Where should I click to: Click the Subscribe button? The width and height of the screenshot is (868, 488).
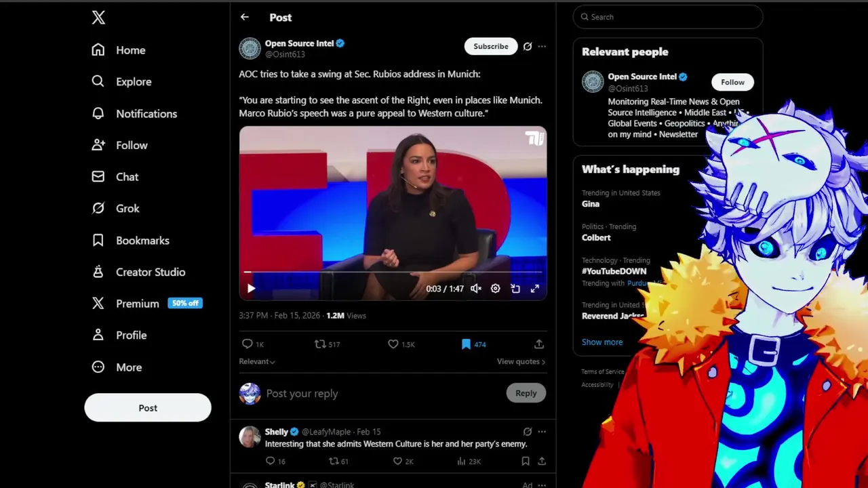(490, 46)
